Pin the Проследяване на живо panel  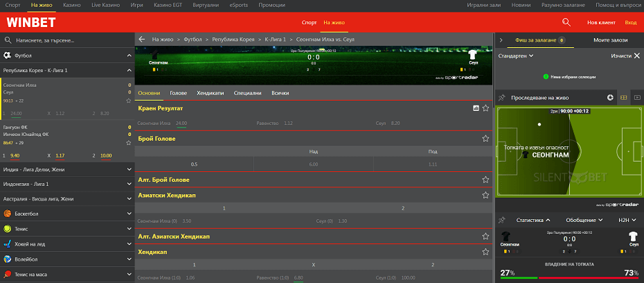(x=501, y=98)
